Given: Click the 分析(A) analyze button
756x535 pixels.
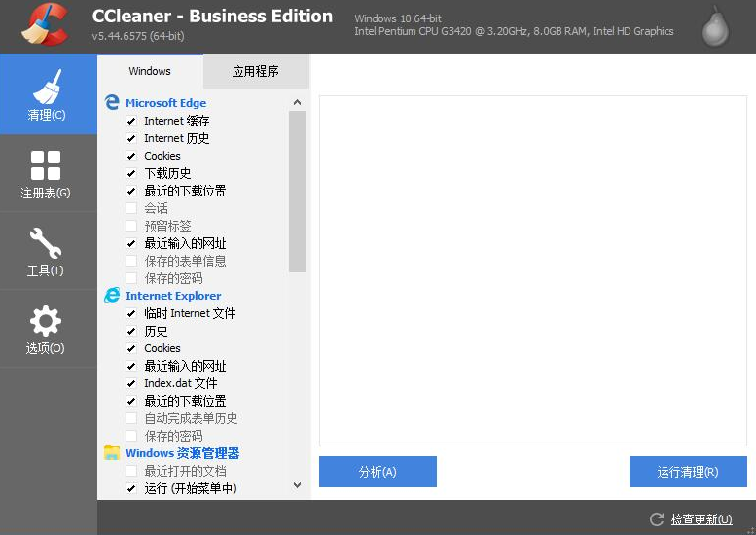Looking at the screenshot, I should (378, 472).
